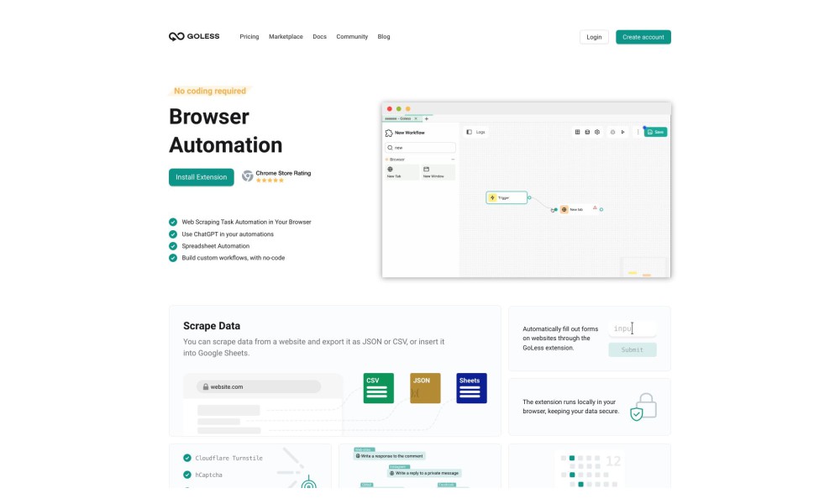Click the calendar grid illustration with 12
This screenshot has width=840, height=504.
click(591, 470)
